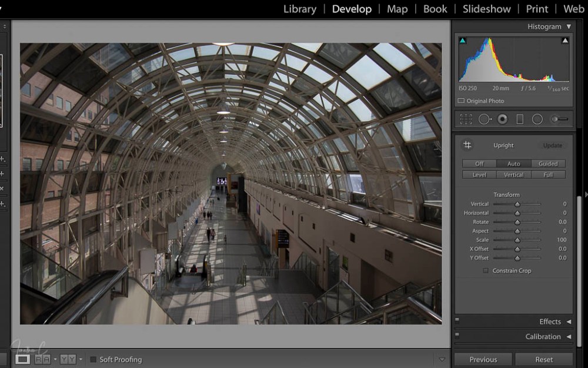
Task: Click the Reset button
Action: coord(544,359)
